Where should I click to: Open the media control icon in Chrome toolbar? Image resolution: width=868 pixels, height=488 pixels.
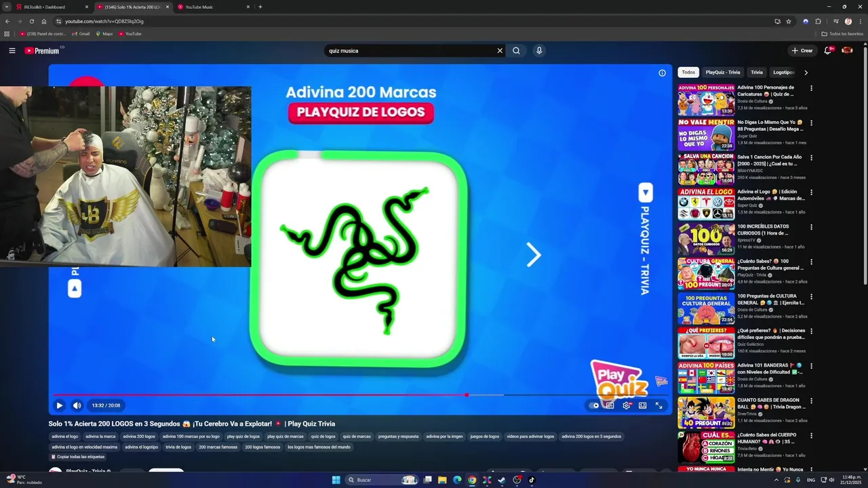[x=835, y=21]
